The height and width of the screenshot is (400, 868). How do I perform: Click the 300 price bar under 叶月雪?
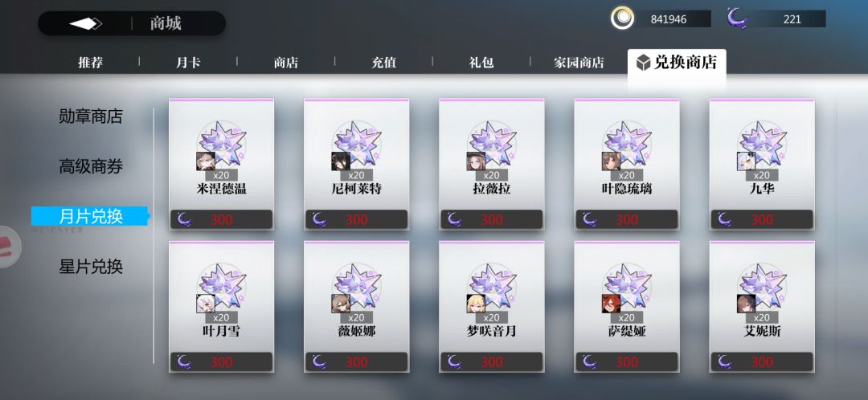[x=222, y=361]
